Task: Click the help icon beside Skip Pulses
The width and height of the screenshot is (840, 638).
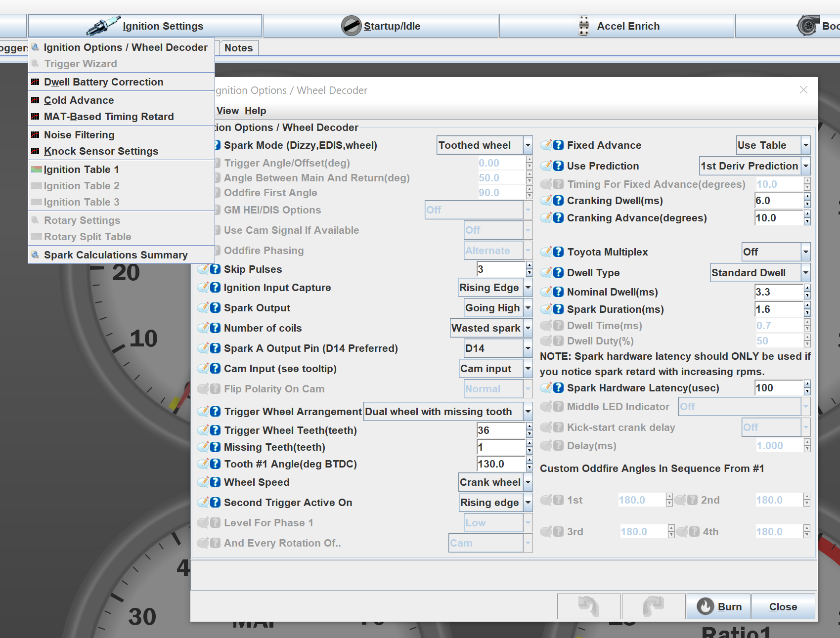Action: pyautogui.click(x=215, y=269)
